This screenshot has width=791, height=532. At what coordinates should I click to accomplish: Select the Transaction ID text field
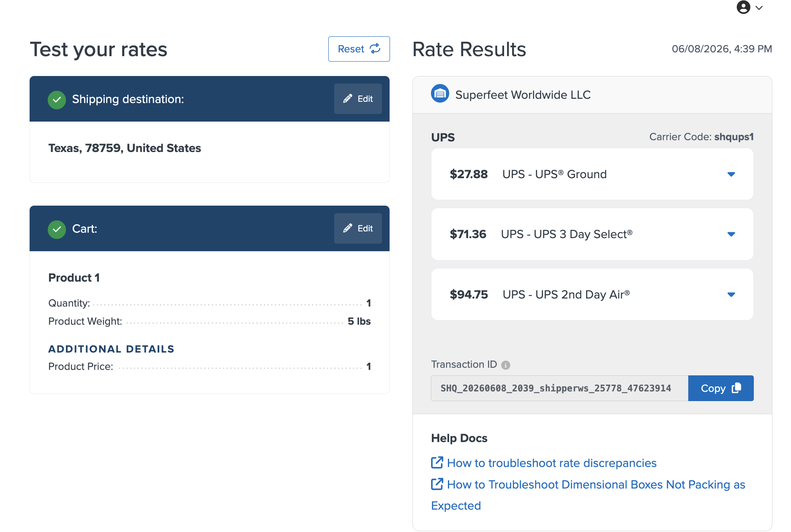click(x=559, y=388)
